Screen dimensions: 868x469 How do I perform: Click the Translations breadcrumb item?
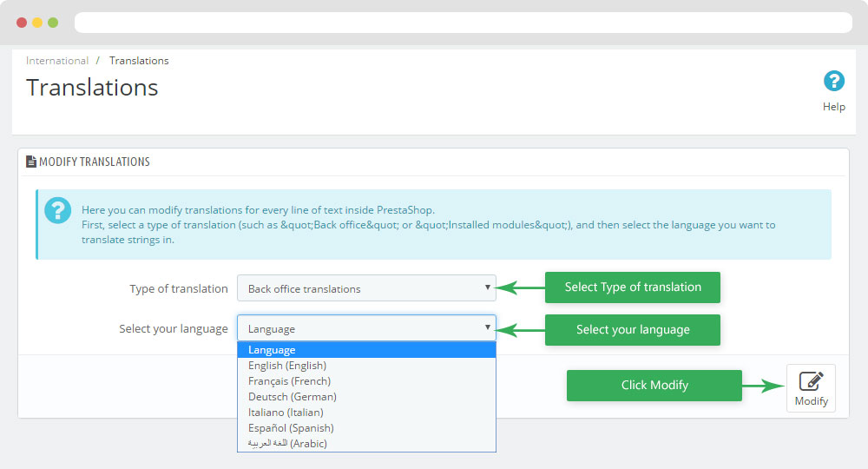[139, 61]
